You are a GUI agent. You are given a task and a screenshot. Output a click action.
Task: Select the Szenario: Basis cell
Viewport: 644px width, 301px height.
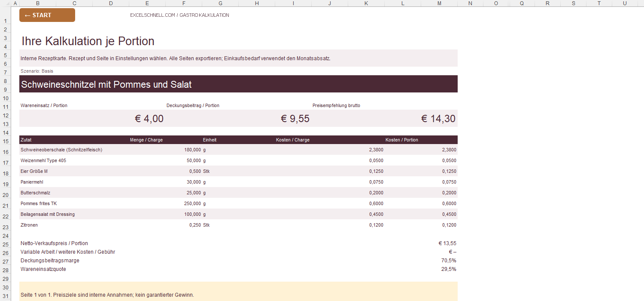click(x=37, y=71)
